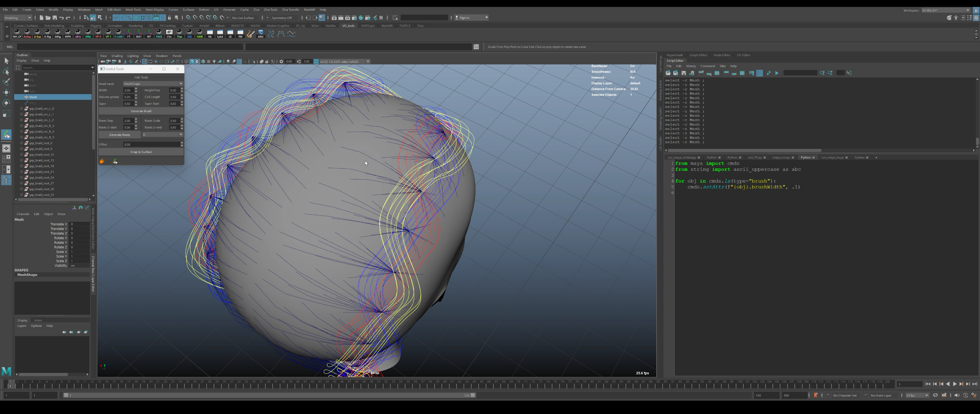Screen dimensions: 980x414
Task: Click the Generate Braid button
Action: click(x=141, y=111)
